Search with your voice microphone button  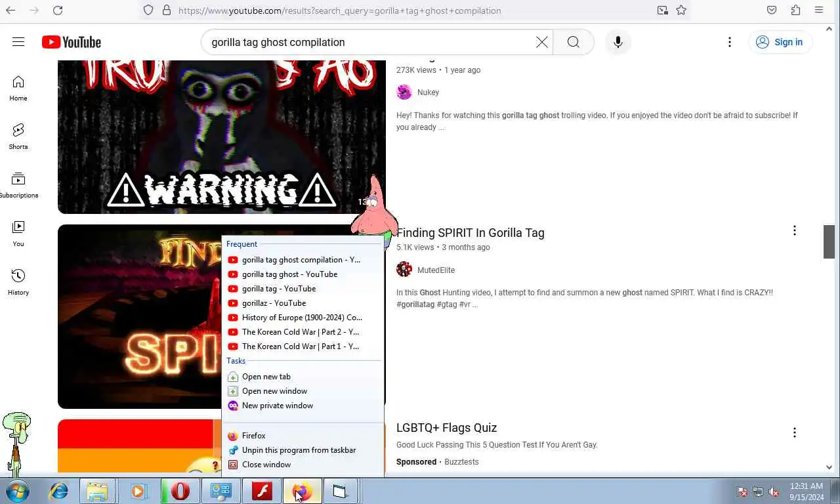pyautogui.click(x=618, y=42)
